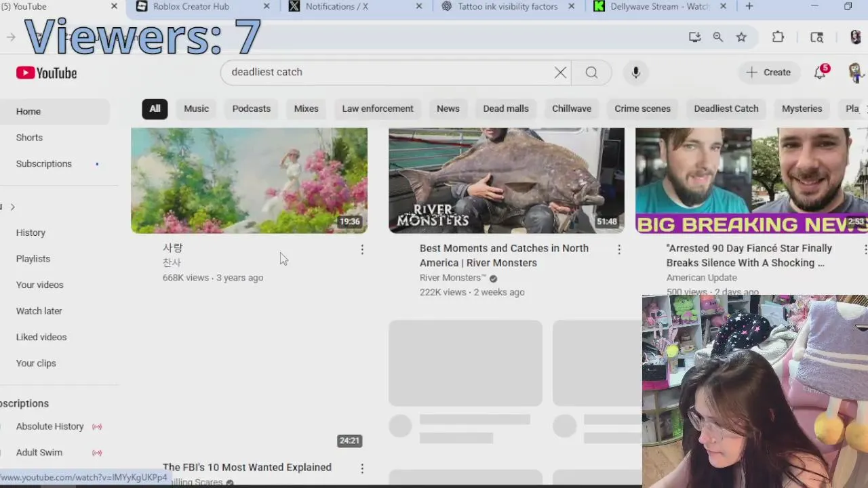Image resolution: width=868 pixels, height=488 pixels.
Task: Open the browser extensions puzzle icon
Action: coord(778,37)
